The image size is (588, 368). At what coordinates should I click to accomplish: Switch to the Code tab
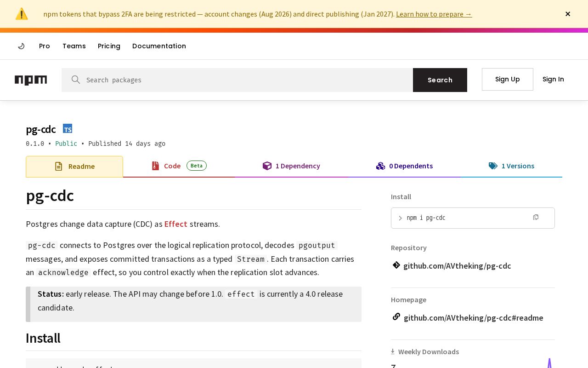pos(179,166)
